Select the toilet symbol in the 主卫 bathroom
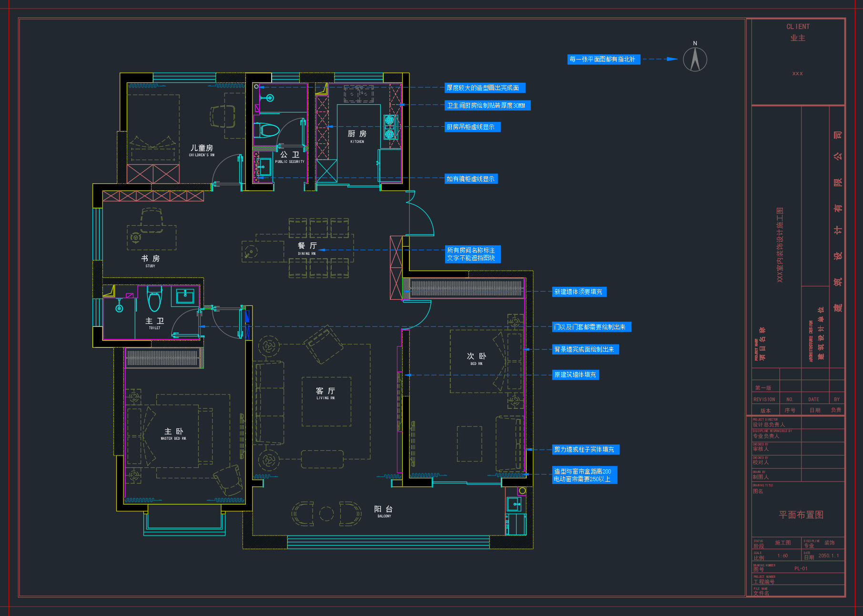 tap(154, 299)
